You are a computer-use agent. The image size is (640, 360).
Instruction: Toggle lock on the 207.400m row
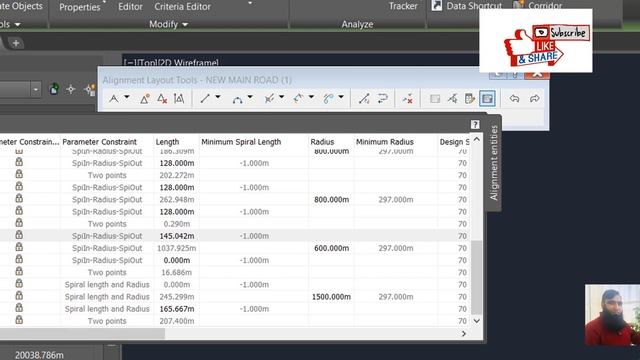pos(19,320)
